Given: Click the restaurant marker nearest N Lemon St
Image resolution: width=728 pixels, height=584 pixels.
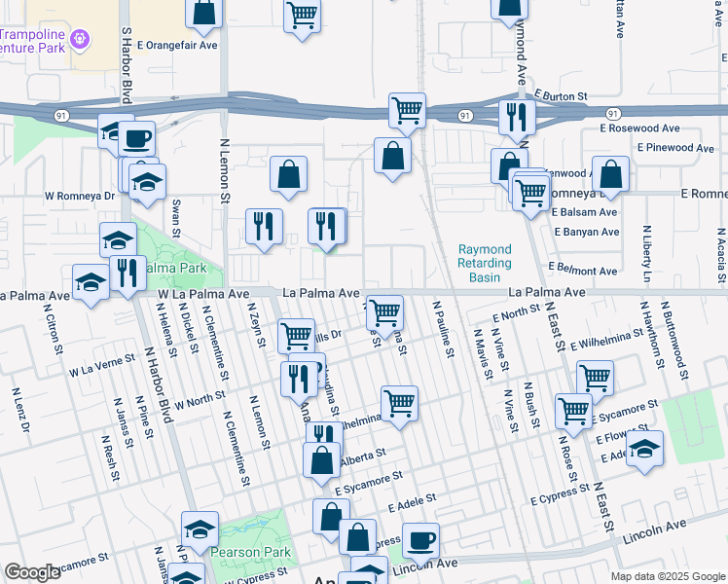Looking at the screenshot, I should tap(264, 227).
